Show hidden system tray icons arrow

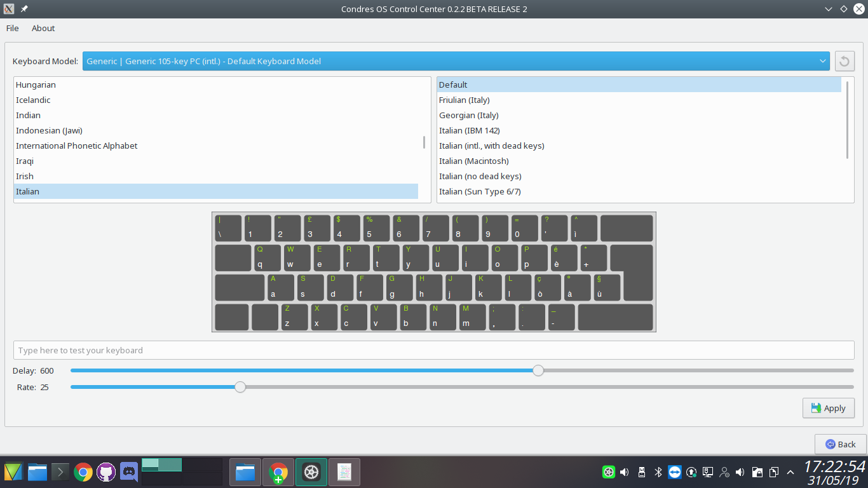tap(790, 472)
